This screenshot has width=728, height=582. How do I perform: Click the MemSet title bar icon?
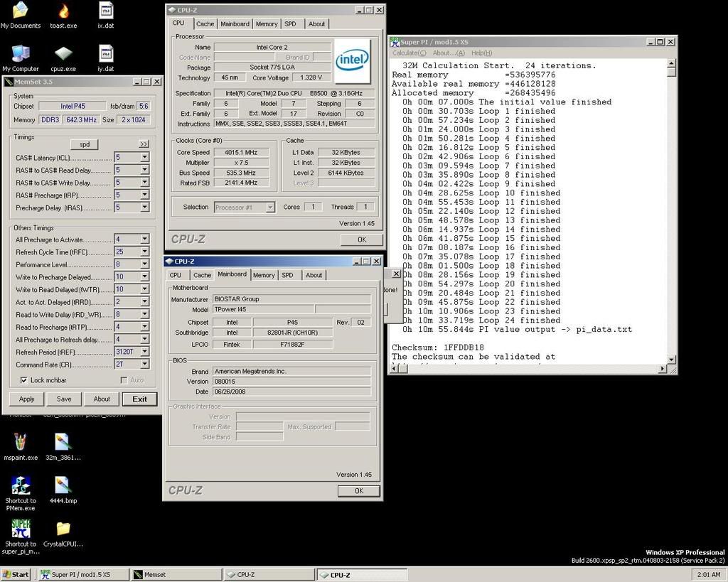point(9,82)
